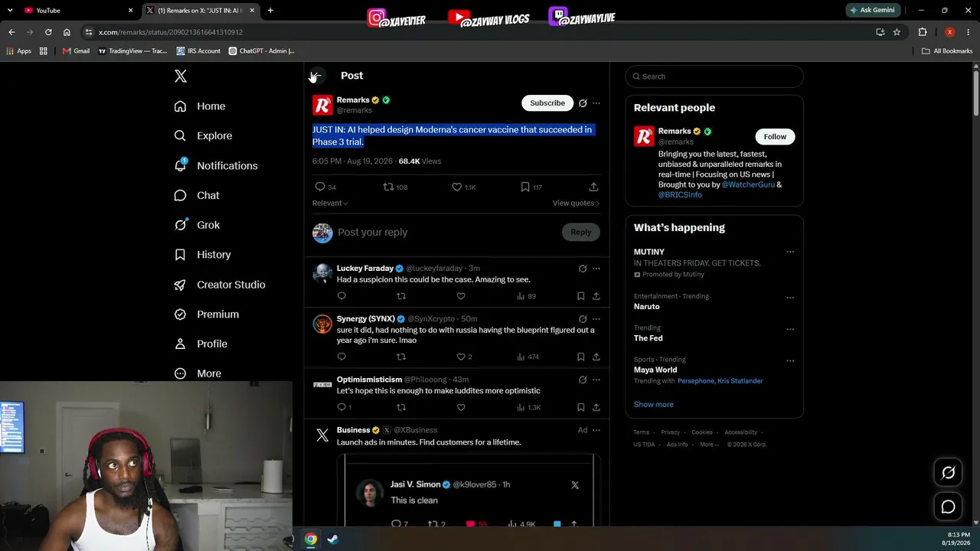Share the Remarks post
980x551 pixels.
pos(593,187)
